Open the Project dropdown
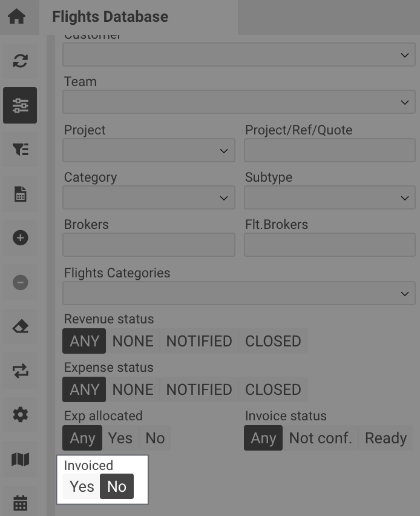 click(x=149, y=150)
